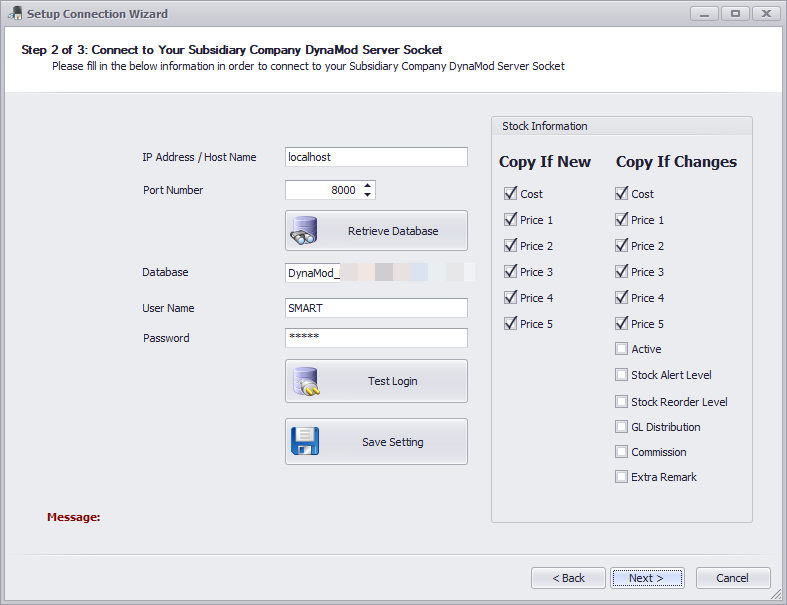
Task: Click the 'Please fill in the below information' subtitle
Action: pos(308,66)
